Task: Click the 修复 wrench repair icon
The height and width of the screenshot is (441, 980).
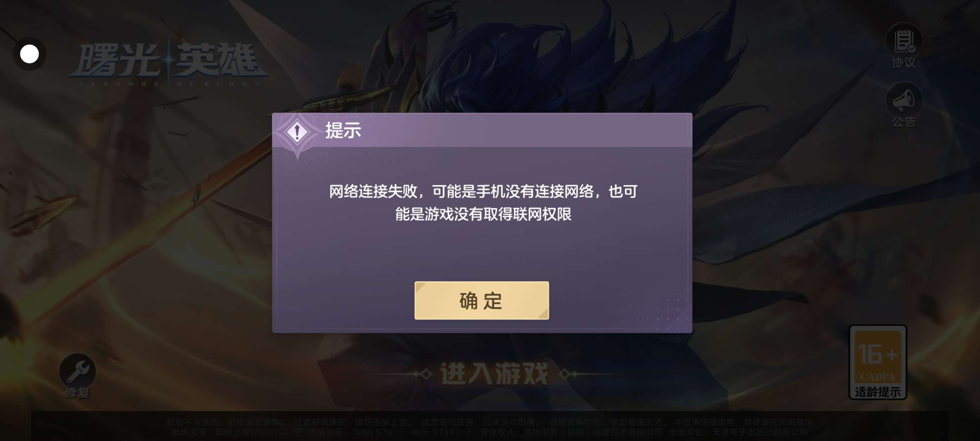Action: click(78, 371)
